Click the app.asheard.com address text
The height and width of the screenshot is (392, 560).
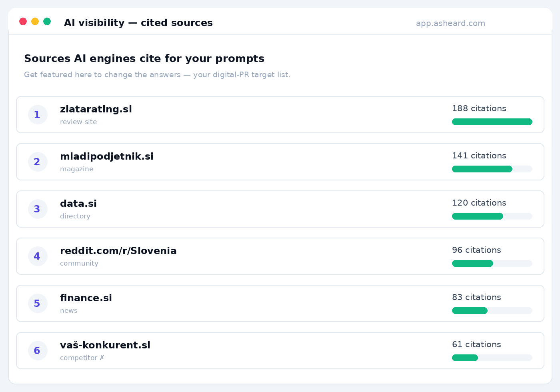[450, 23]
